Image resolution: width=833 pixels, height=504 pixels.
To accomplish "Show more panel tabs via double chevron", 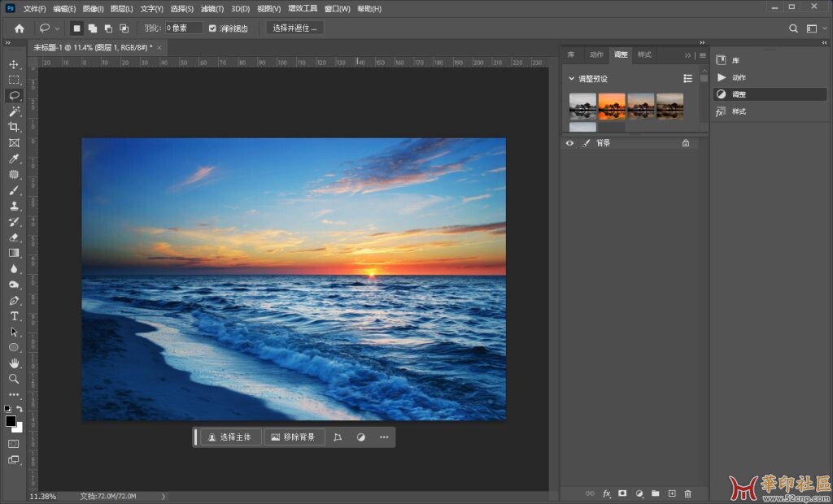I will tap(687, 55).
